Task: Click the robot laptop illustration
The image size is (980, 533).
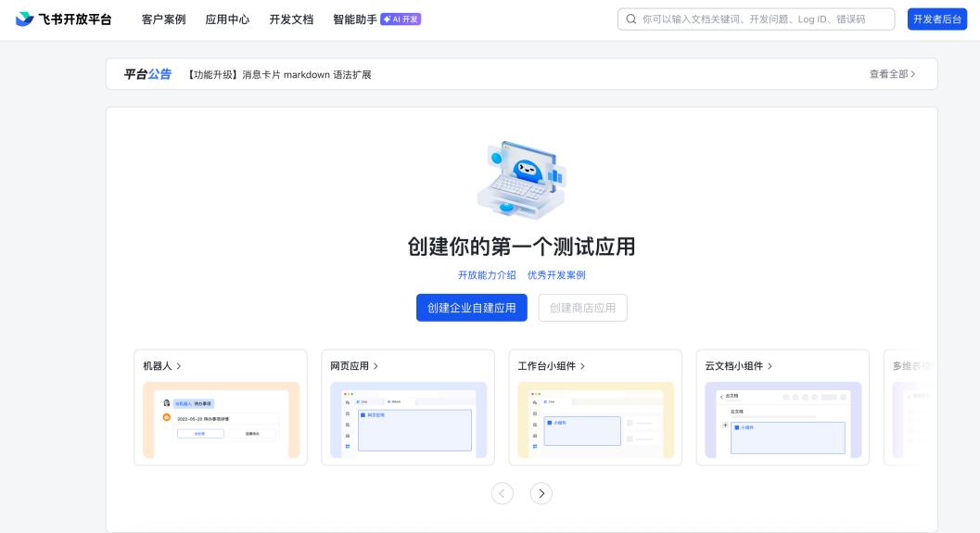Action: 522,180
